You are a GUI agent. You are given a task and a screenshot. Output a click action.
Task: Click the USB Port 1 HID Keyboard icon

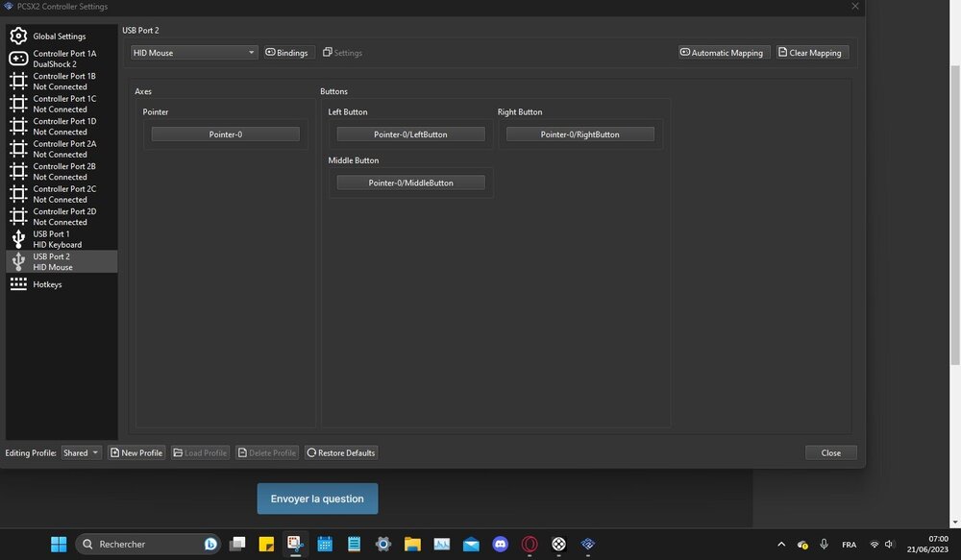[18, 239]
